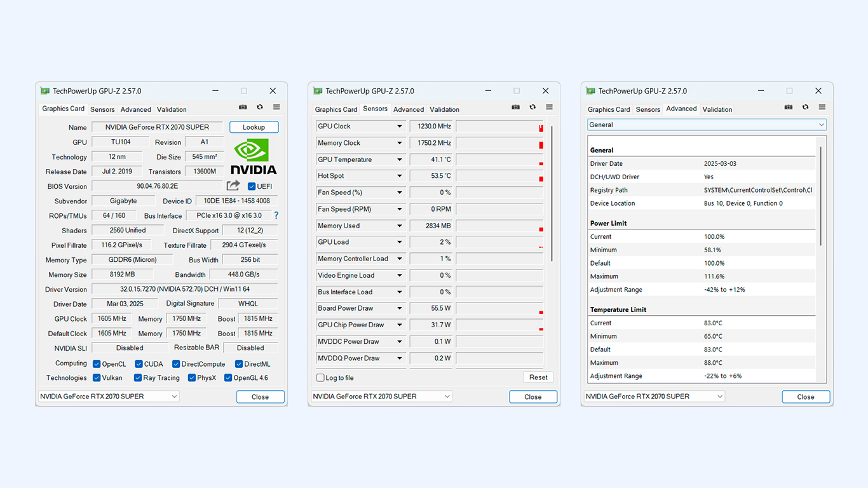The width and height of the screenshot is (868, 488).
Task: Open Memory Clock sensor dropdown arrow
Action: click(x=400, y=143)
